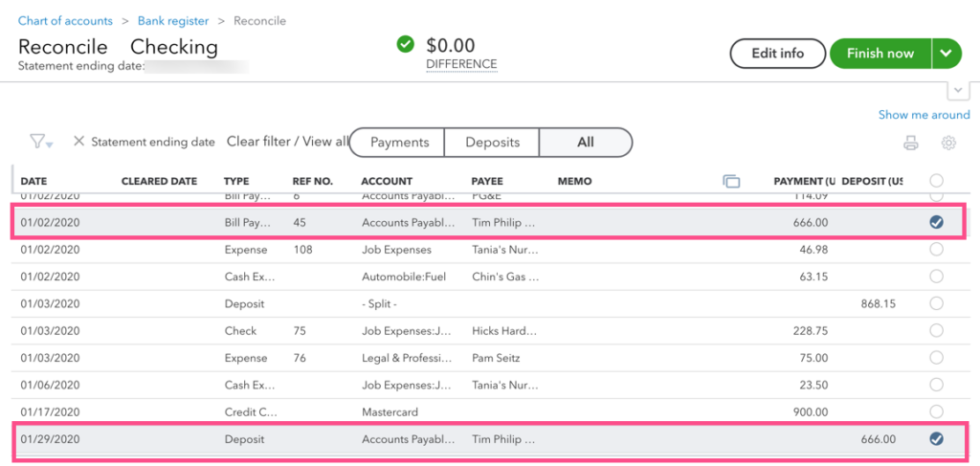The image size is (980, 466).
Task: Collapse the summary panel chevron
Action: [959, 91]
